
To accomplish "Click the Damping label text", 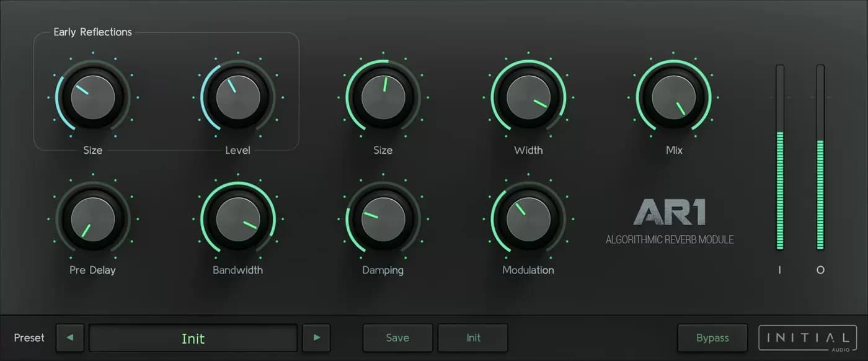I will point(383,271).
